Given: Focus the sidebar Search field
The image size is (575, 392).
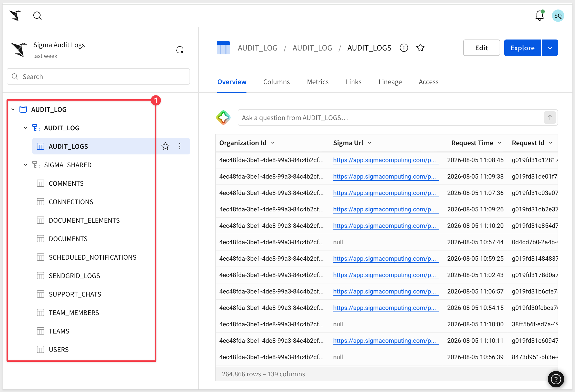Looking at the screenshot, I should [x=98, y=76].
